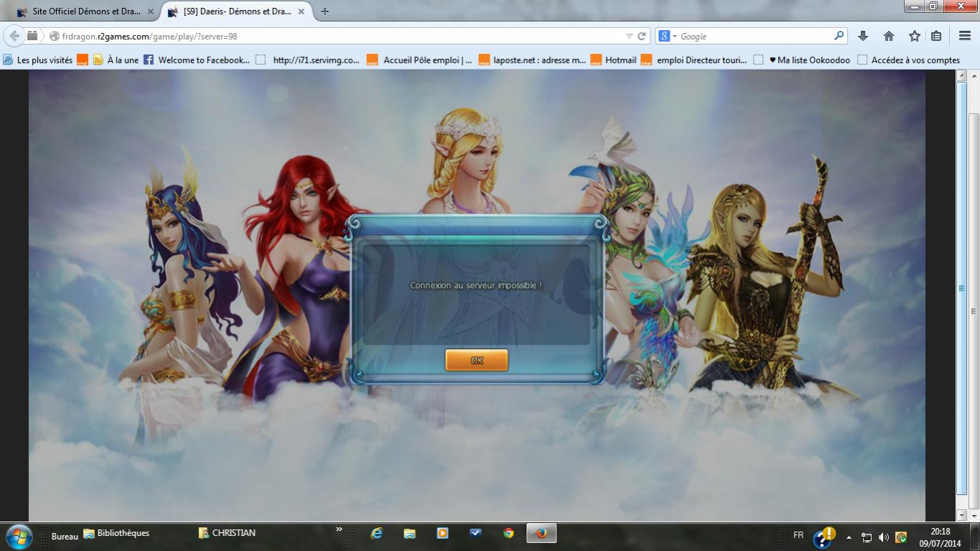Open the Firefox hamburger menu
This screenshot has width=980, height=551.
[x=965, y=36]
